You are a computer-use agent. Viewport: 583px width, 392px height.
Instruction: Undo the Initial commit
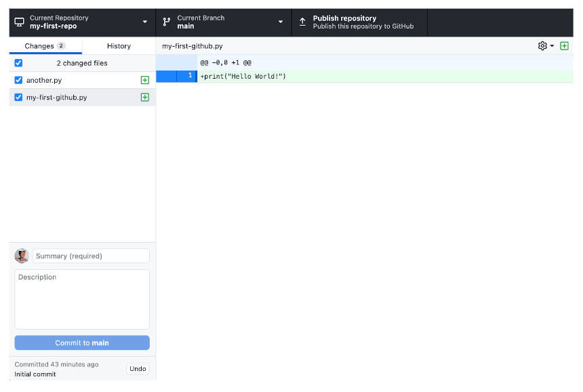coord(138,369)
